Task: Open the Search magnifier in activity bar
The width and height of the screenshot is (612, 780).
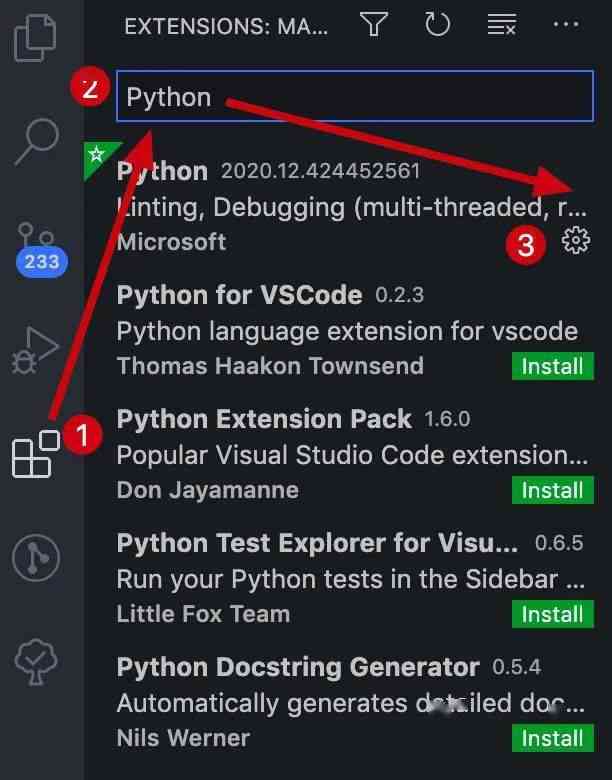Action: [x=37, y=141]
